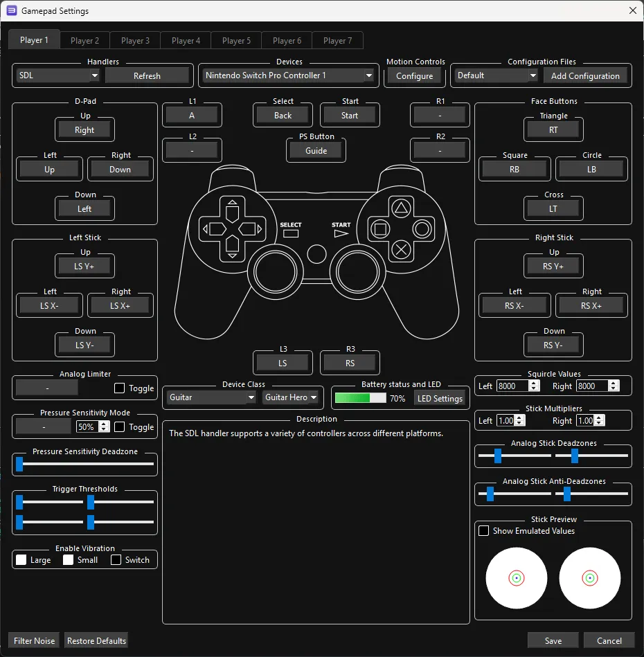Open the Handlers SDL dropdown

(58, 75)
